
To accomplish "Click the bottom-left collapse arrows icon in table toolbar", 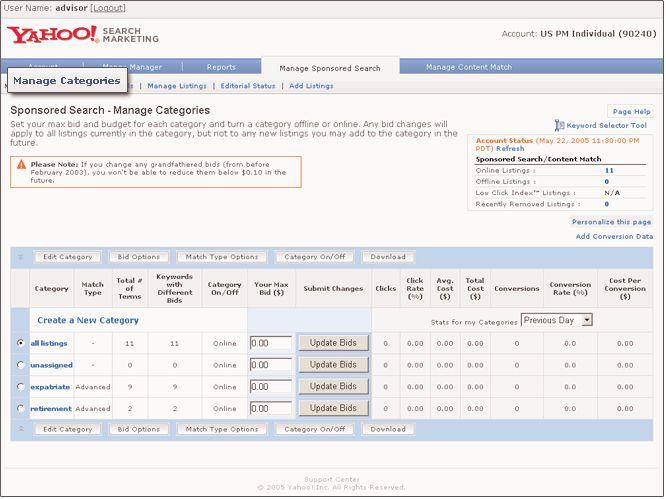I will [20, 429].
